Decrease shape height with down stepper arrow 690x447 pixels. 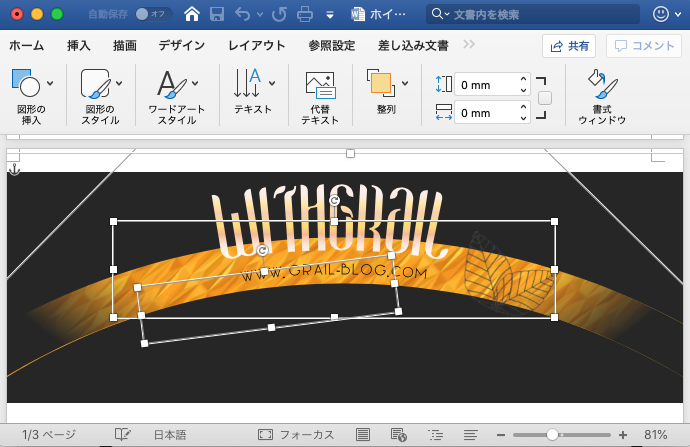coord(523,90)
